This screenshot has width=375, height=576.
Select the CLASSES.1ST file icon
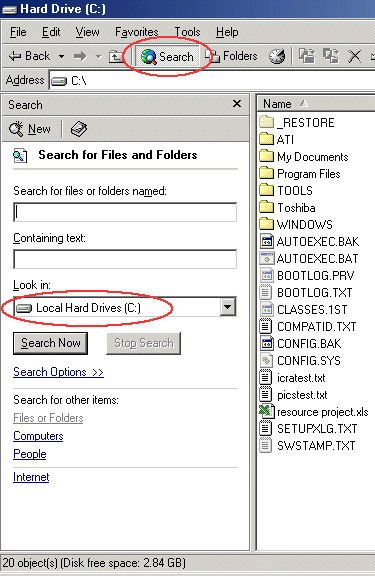(x=267, y=309)
